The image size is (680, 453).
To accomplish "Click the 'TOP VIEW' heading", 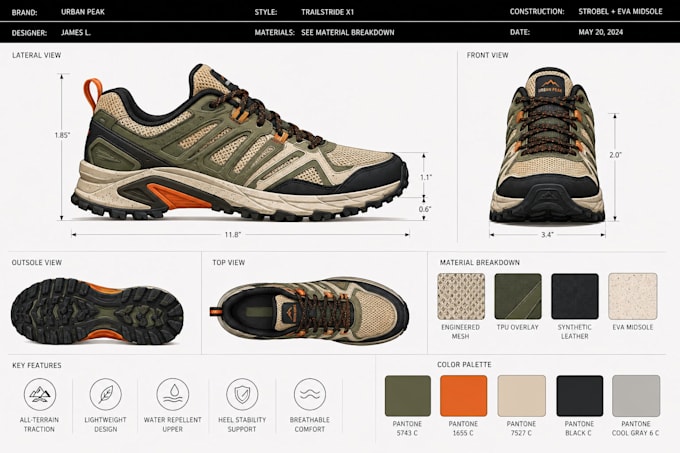I will 229,262.
